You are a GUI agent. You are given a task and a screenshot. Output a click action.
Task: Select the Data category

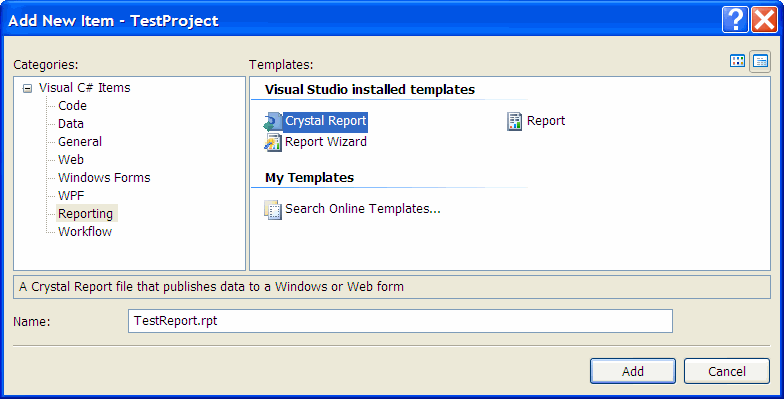tap(71, 124)
